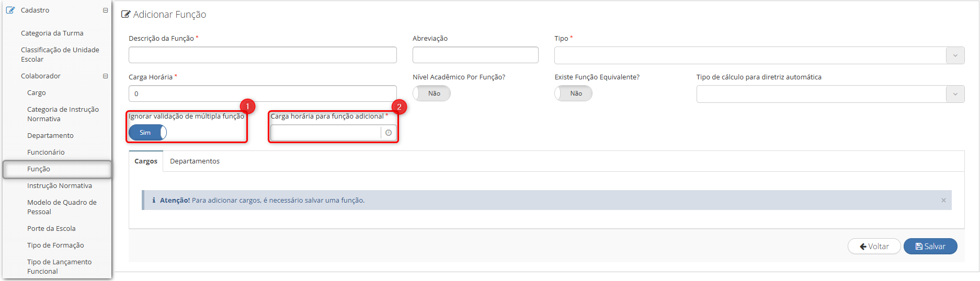Open Modelo de Quadro de Pessoal item
The image size is (980, 281).
62,207
